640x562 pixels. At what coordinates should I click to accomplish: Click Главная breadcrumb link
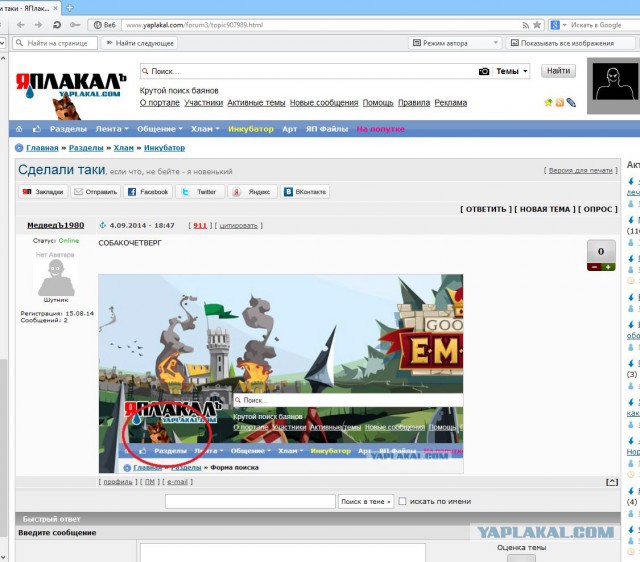tap(42, 148)
